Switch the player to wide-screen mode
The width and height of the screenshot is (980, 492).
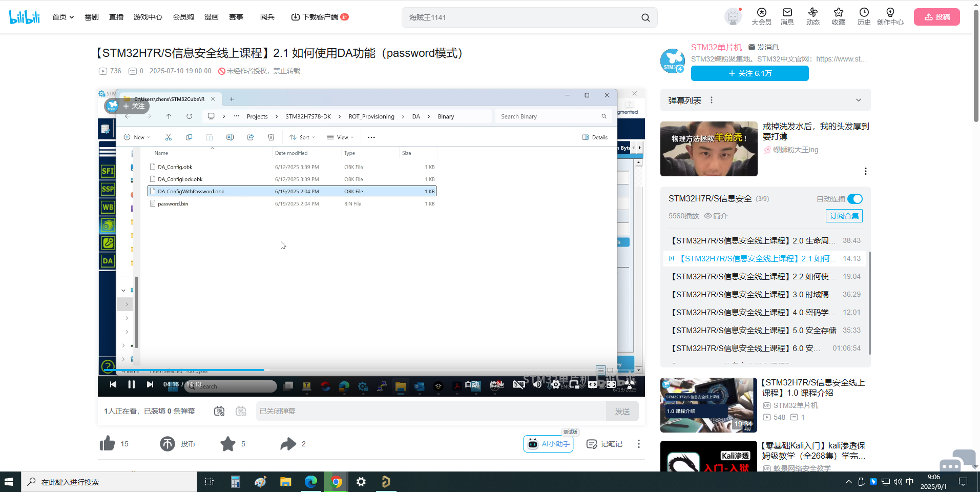(593, 384)
